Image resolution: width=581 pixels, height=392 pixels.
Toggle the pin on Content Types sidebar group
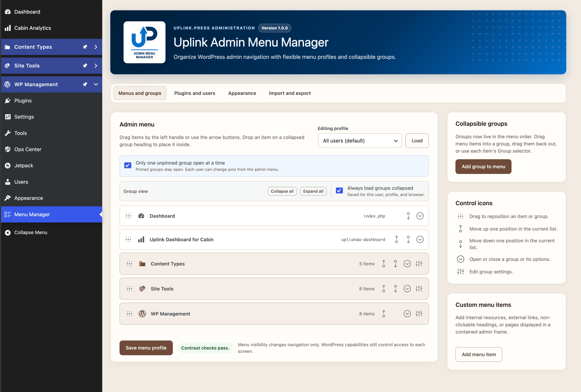85,47
